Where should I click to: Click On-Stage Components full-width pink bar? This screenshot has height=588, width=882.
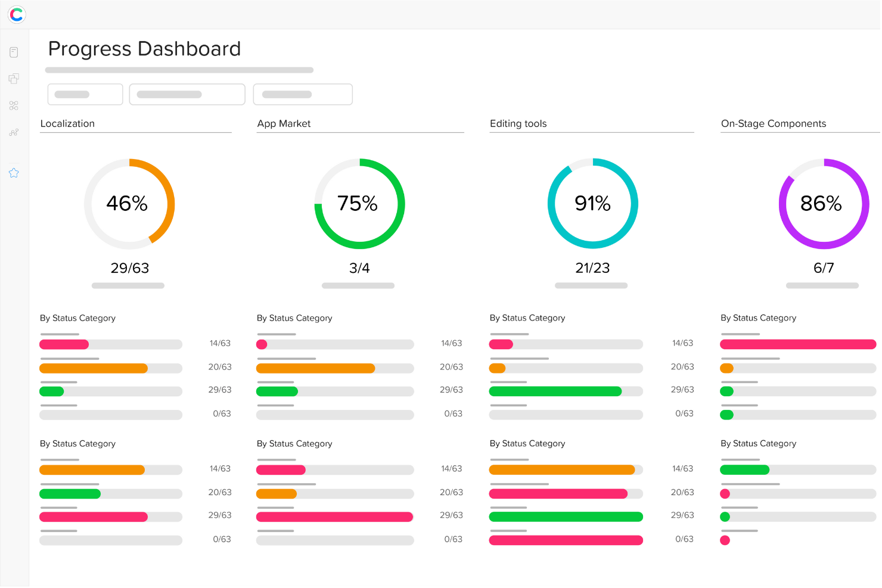click(798, 344)
